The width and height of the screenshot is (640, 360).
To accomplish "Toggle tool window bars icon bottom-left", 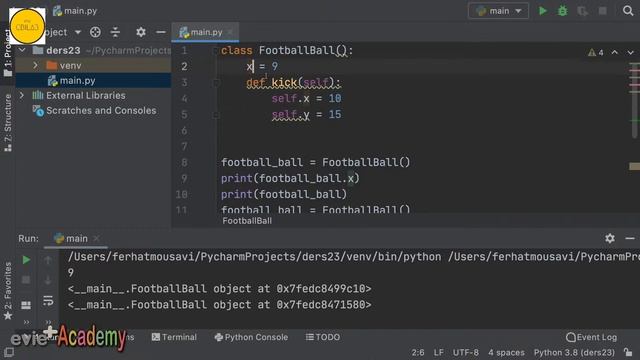I will (9, 352).
